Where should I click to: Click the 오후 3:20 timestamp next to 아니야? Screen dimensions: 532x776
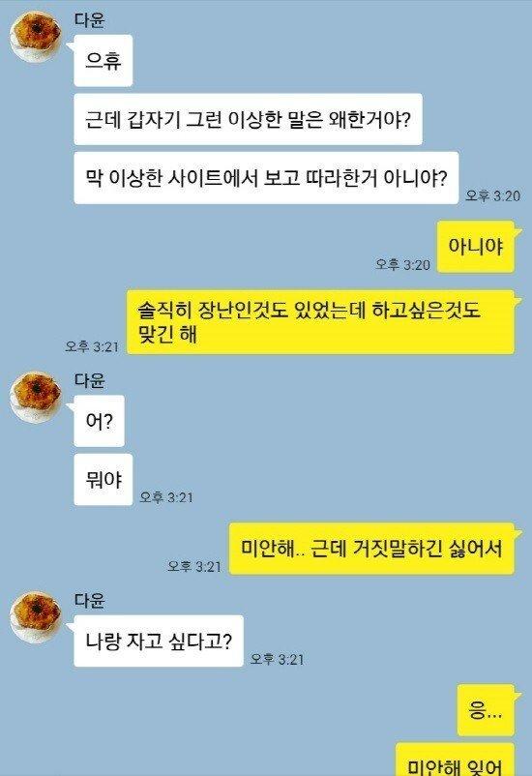click(402, 264)
